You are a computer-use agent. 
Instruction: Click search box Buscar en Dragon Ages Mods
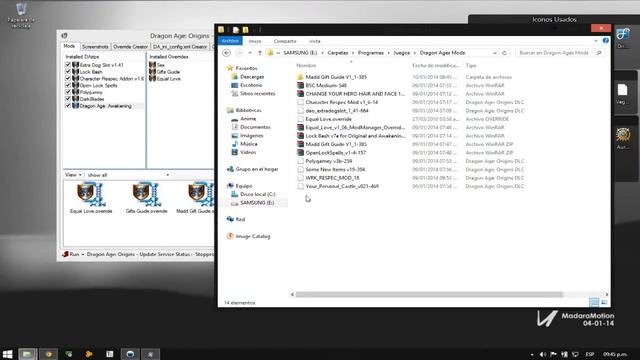(x=559, y=53)
